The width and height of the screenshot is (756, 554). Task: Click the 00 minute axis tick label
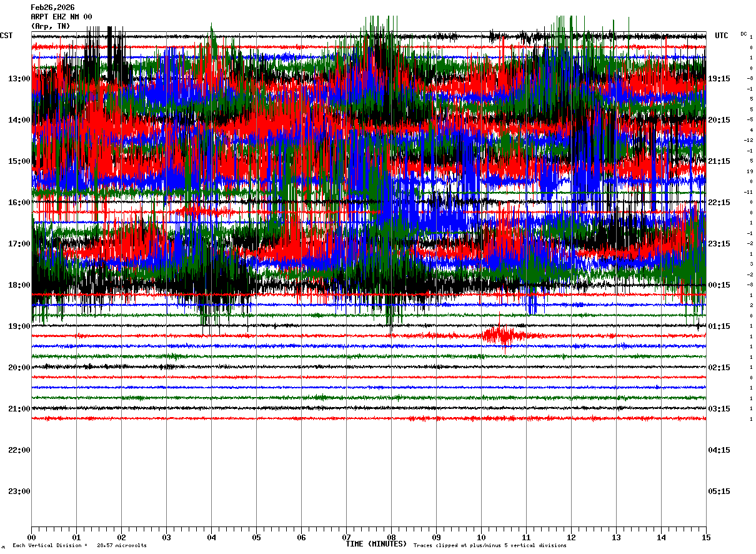coord(31,537)
